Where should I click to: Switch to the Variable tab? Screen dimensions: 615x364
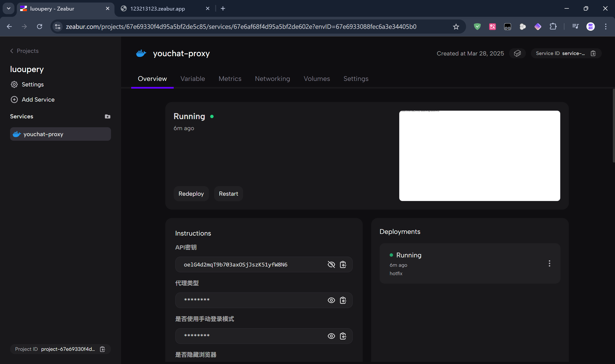pos(192,79)
